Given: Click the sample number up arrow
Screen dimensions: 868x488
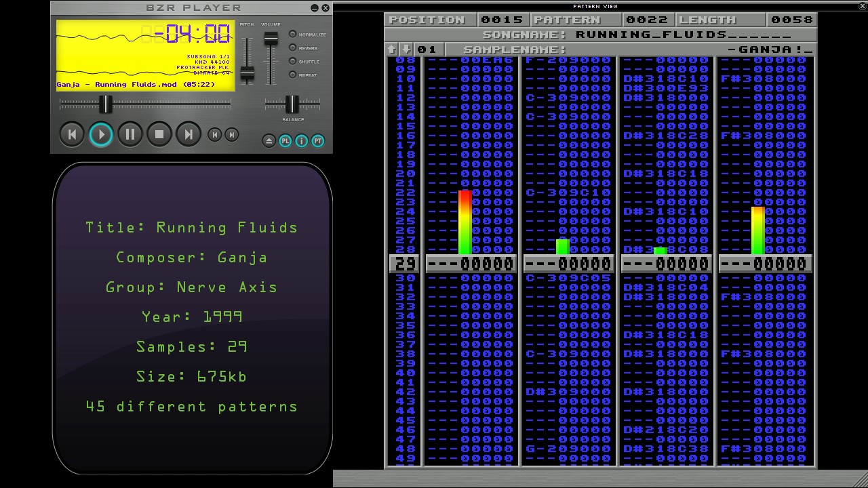Looking at the screenshot, I should [x=391, y=49].
